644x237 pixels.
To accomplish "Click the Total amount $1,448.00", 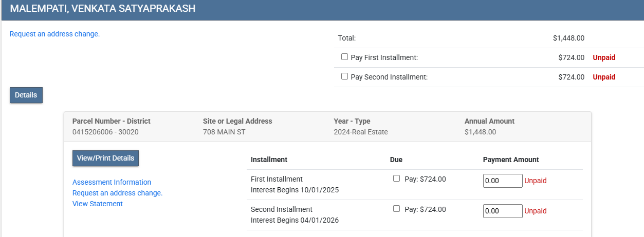I will 568,38.
